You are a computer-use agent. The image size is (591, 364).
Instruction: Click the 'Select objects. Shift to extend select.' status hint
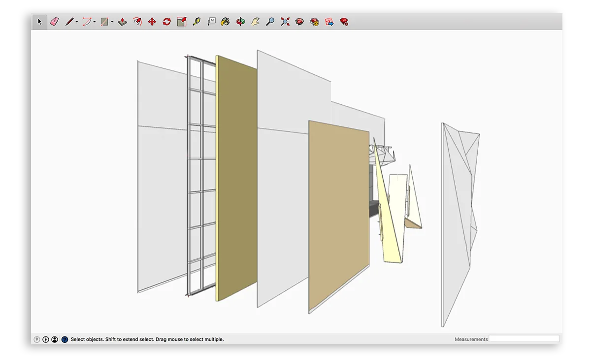tap(113, 339)
